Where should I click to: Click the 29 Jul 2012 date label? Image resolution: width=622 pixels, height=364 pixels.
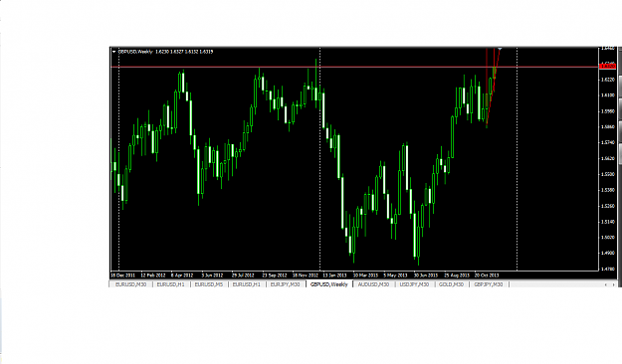(243, 275)
